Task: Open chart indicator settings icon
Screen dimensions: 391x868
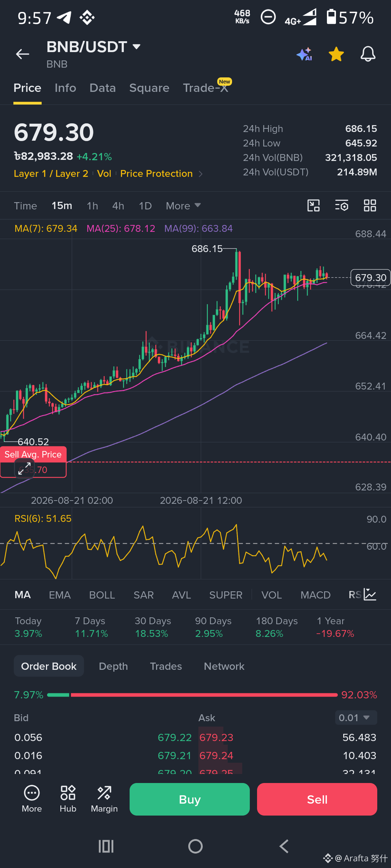Action: 341,205
